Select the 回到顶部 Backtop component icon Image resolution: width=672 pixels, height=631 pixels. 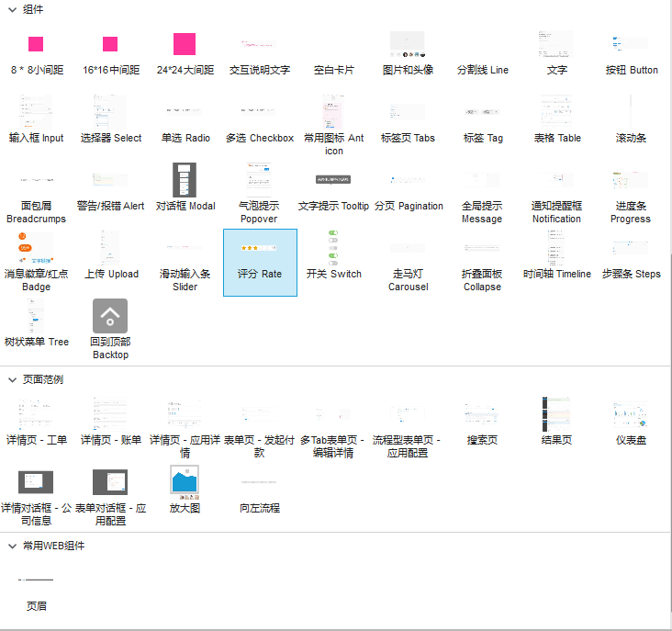110,317
